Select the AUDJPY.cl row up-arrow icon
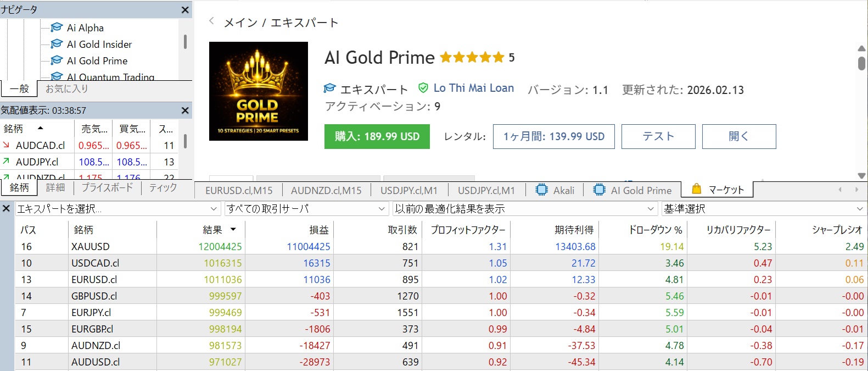868x371 pixels. pyautogui.click(x=7, y=162)
